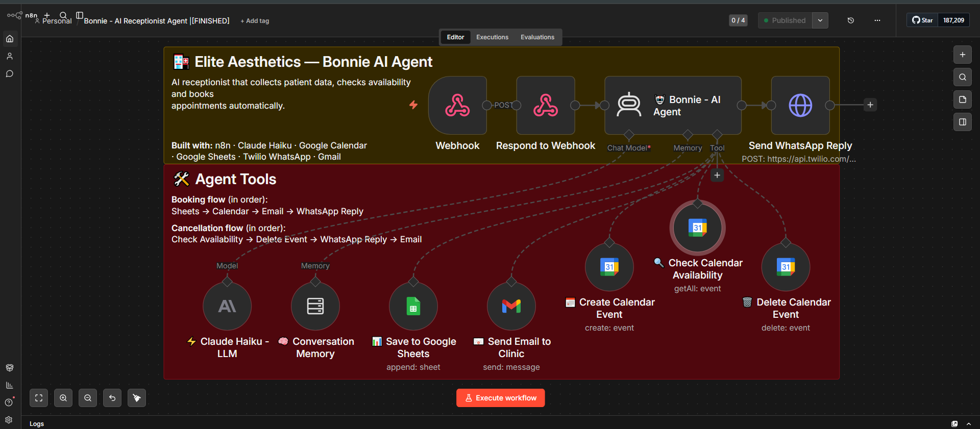Open the Logs panel label
Image resolution: width=980 pixels, height=429 pixels.
(x=37, y=424)
